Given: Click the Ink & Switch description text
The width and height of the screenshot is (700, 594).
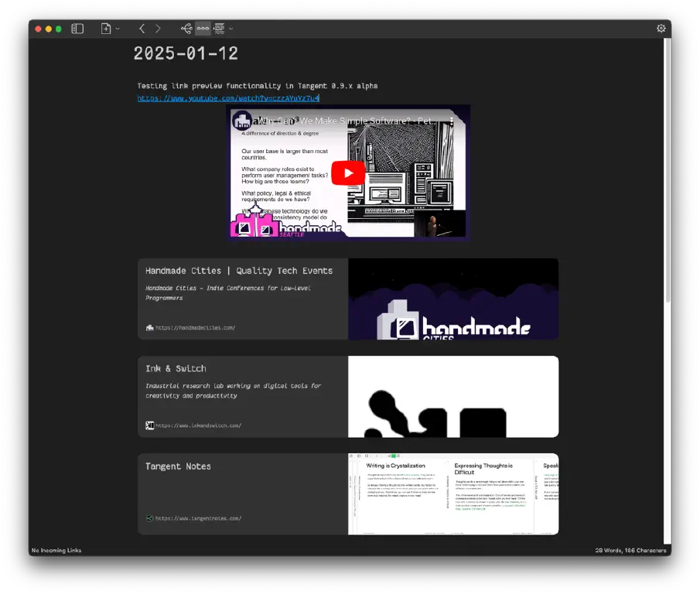Looking at the screenshot, I should pos(233,391).
